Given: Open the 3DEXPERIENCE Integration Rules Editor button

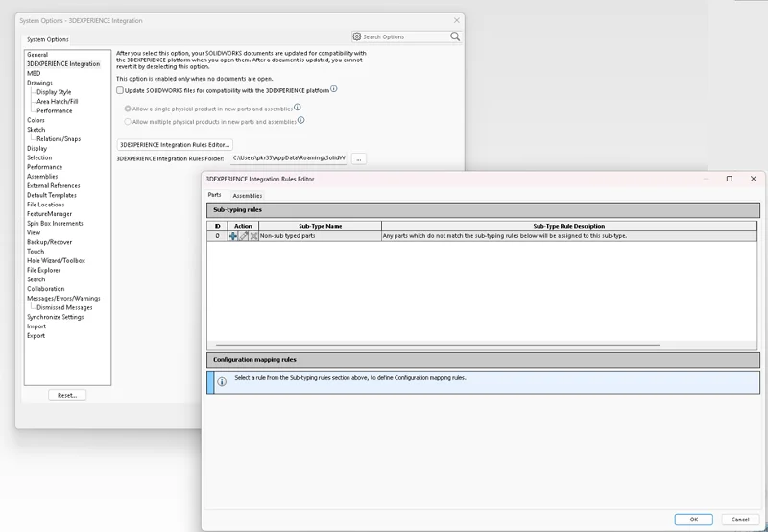Looking at the screenshot, I should 174,144.
